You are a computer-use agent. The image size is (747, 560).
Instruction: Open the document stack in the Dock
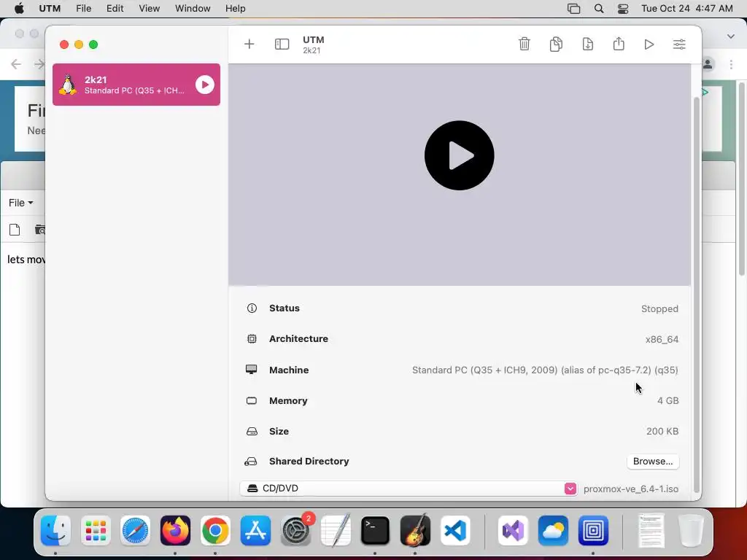point(651,531)
